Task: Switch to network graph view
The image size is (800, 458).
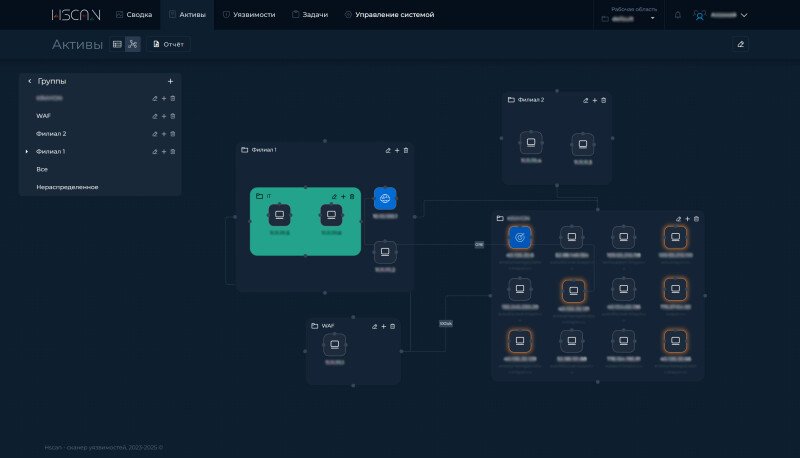Action: coord(133,44)
